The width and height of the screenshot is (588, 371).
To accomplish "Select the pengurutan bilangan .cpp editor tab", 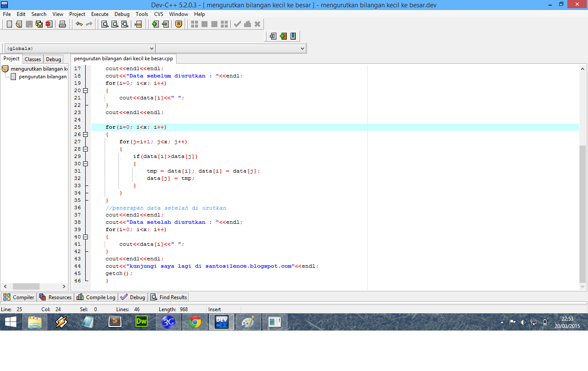I will [x=124, y=59].
